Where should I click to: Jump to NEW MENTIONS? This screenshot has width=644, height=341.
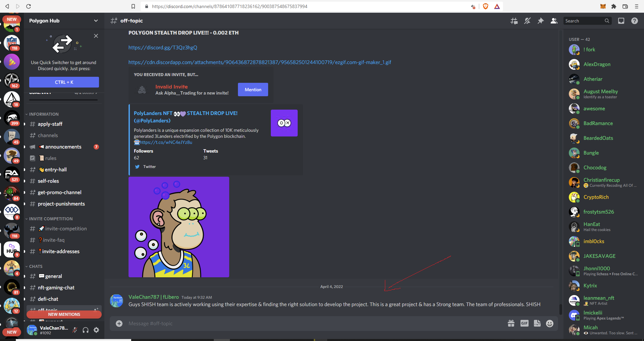[64, 315]
